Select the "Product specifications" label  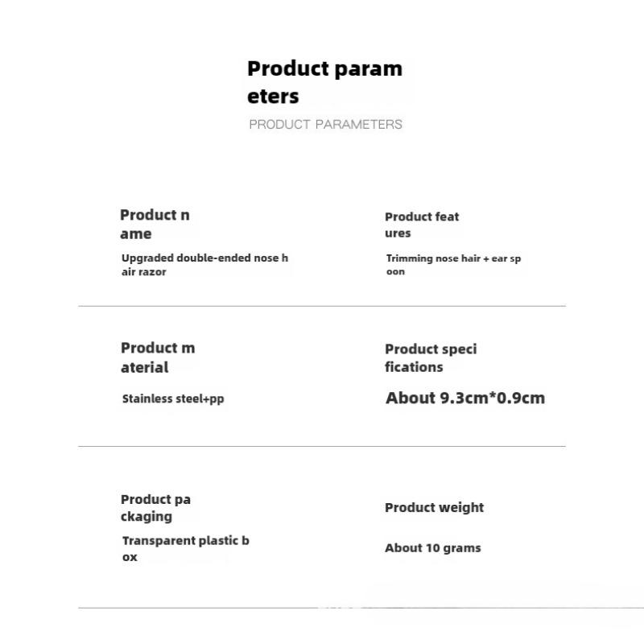[431, 357]
